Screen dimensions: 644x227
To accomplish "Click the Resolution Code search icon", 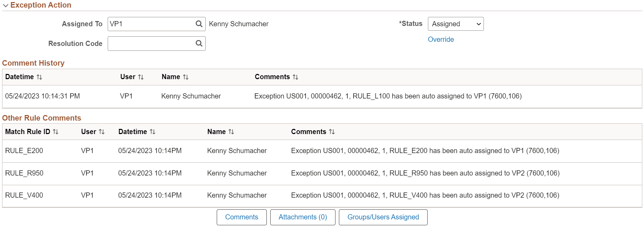I will (199, 44).
